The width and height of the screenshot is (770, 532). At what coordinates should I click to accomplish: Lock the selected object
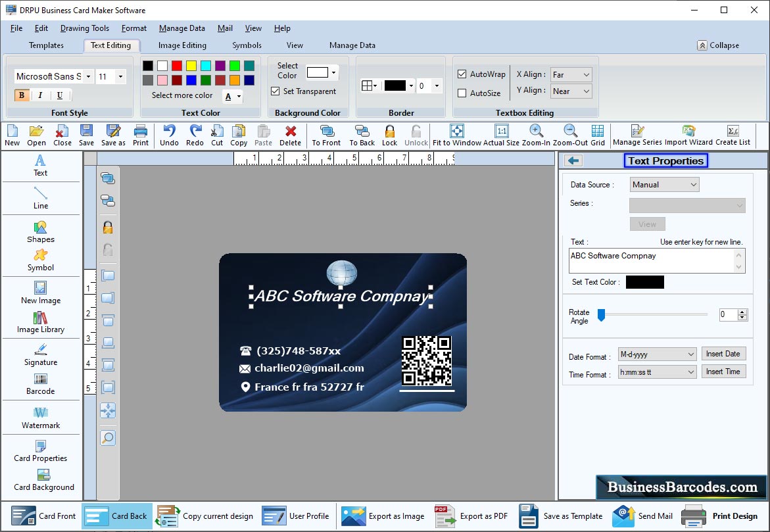[389, 135]
